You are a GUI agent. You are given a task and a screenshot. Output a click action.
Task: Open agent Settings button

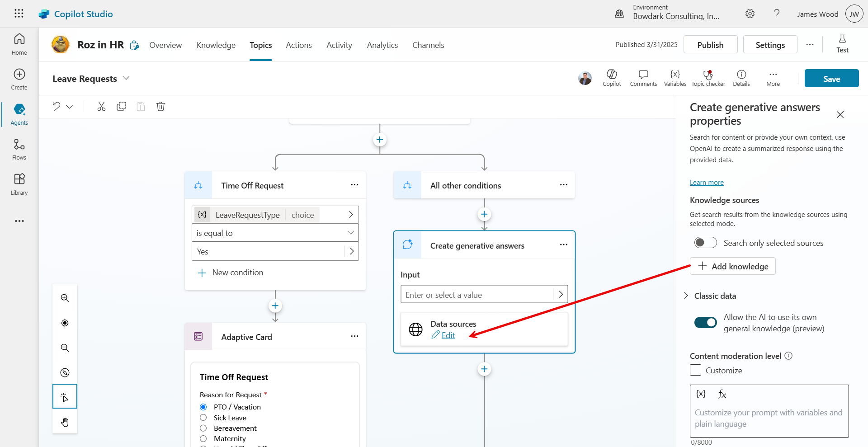(x=770, y=44)
